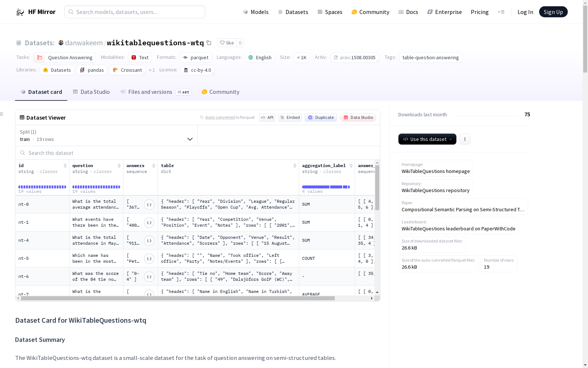Image resolution: width=588 pixels, height=368 pixels.
Task: Select the English language tag
Action: [x=260, y=57]
